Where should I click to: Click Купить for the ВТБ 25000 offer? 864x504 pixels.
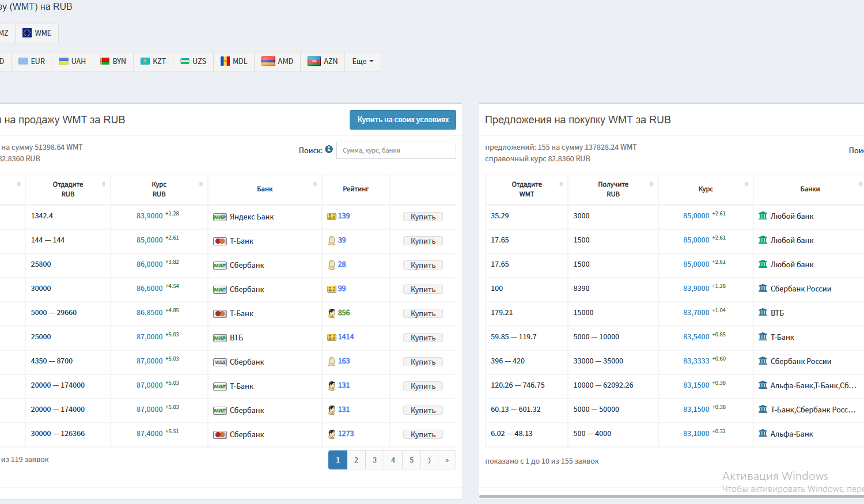[x=423, y=338]
